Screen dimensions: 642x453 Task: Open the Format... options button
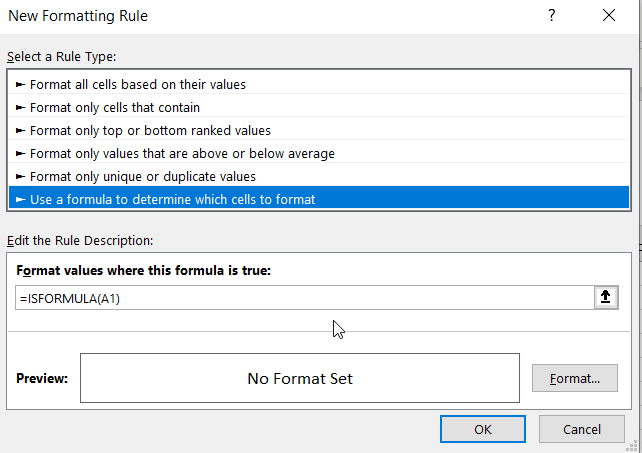pos(574,379)
